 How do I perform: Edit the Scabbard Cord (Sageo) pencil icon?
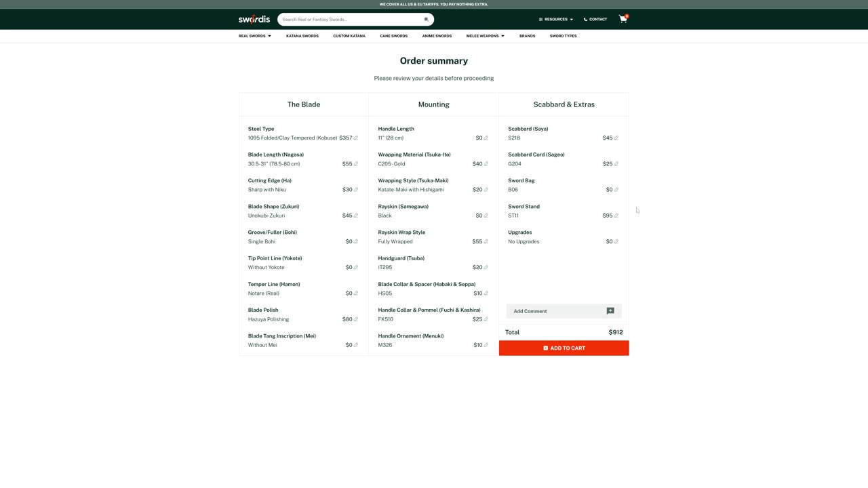click(616, 163)
